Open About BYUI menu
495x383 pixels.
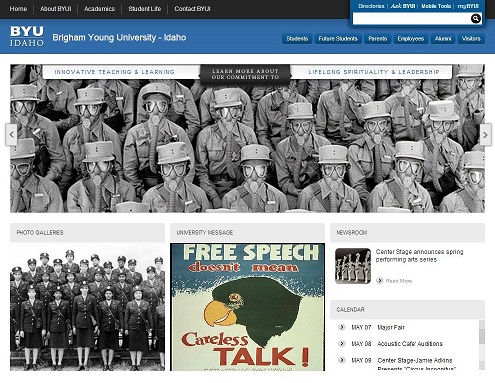pos(56,9)
